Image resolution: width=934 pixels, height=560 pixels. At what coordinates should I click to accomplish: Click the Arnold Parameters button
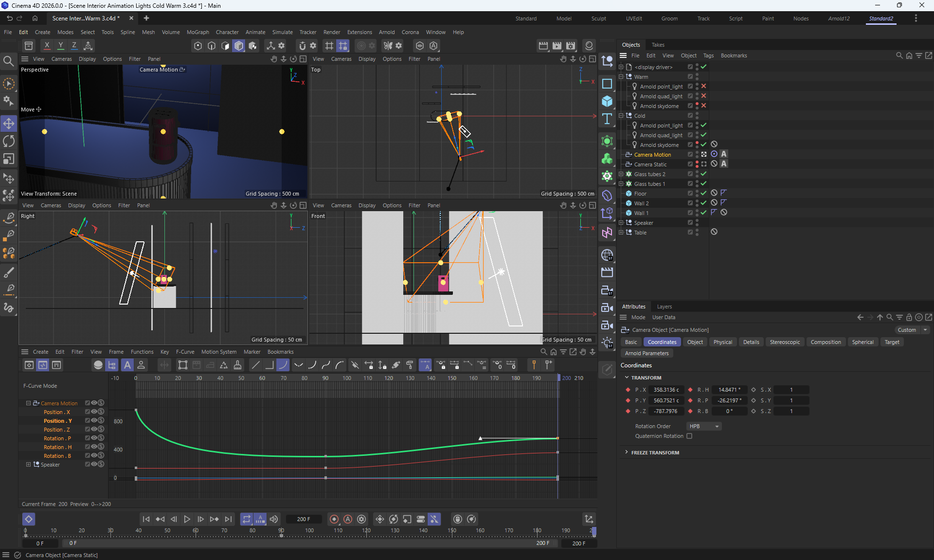click(x=647, y=353)
